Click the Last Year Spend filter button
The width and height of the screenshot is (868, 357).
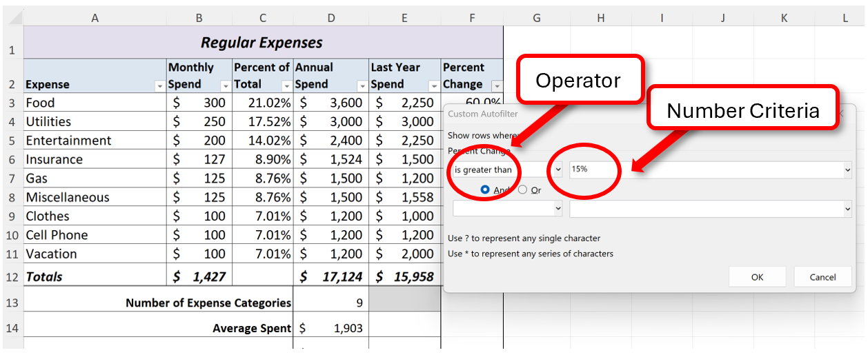click(434, 86)
